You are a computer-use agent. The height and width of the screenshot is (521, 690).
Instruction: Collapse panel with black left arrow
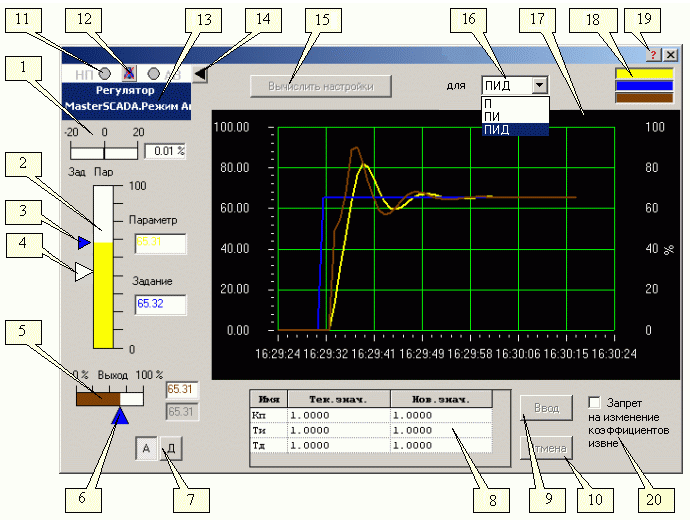point(200,74)
